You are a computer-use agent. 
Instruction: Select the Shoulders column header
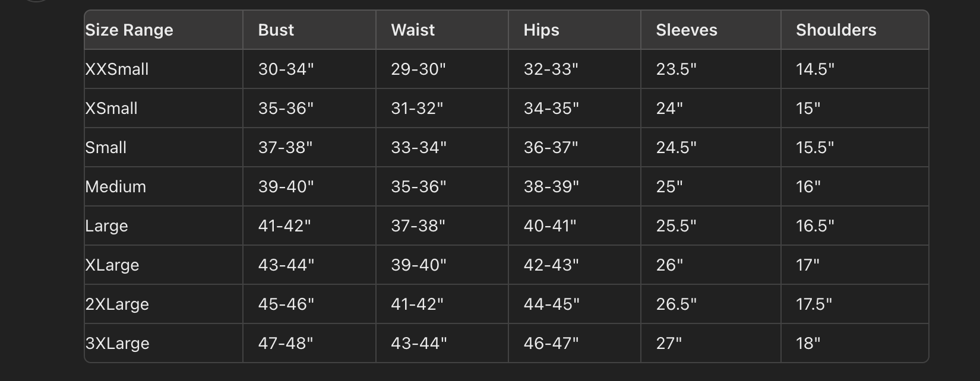[x=836, y=30]
